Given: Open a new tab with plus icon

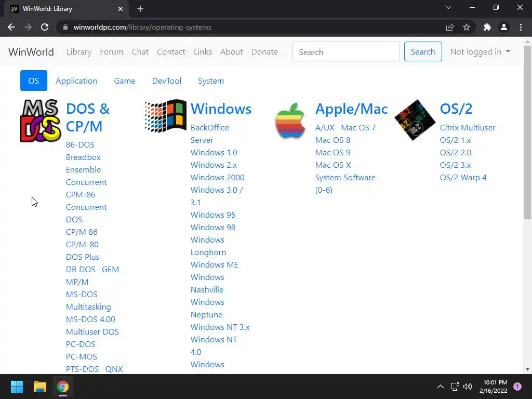Looking at the screenshot, I should click(140, 9).
